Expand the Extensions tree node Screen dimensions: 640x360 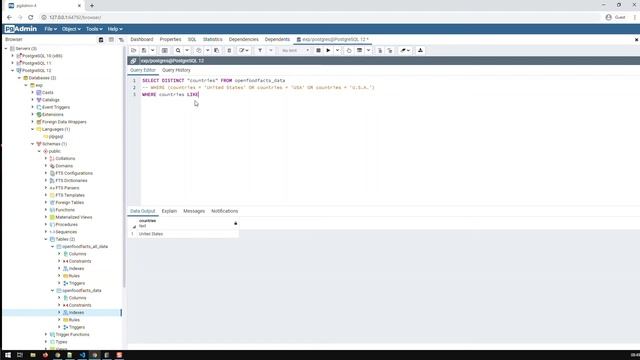33,115
